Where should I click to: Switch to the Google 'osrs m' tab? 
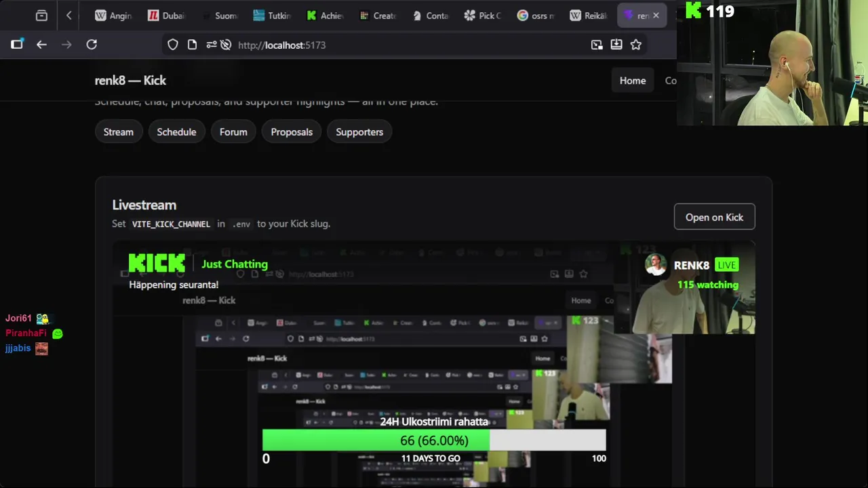point(536,16)
